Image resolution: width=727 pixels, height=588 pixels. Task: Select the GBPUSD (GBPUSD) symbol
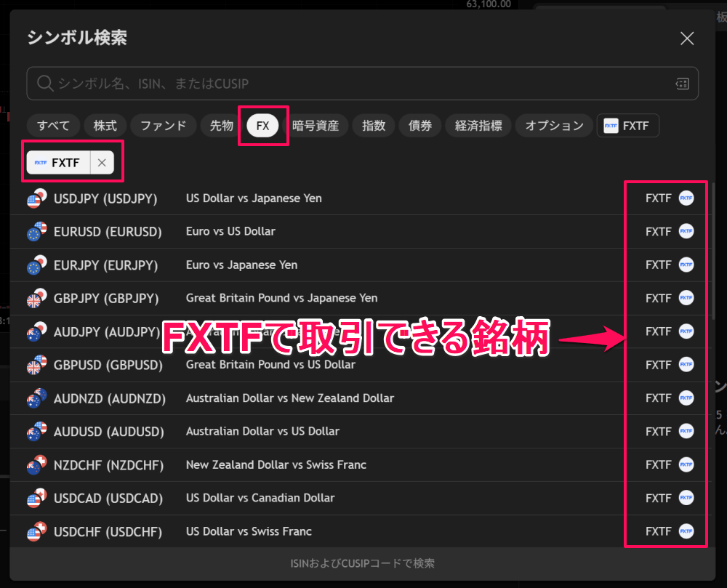(108, 366)
